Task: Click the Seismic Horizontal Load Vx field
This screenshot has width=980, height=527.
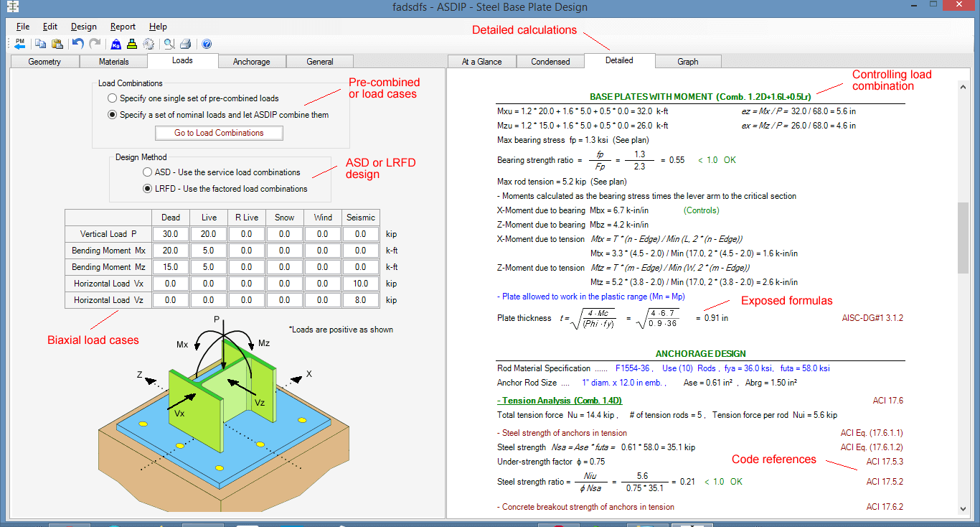Action: (361, 284)
